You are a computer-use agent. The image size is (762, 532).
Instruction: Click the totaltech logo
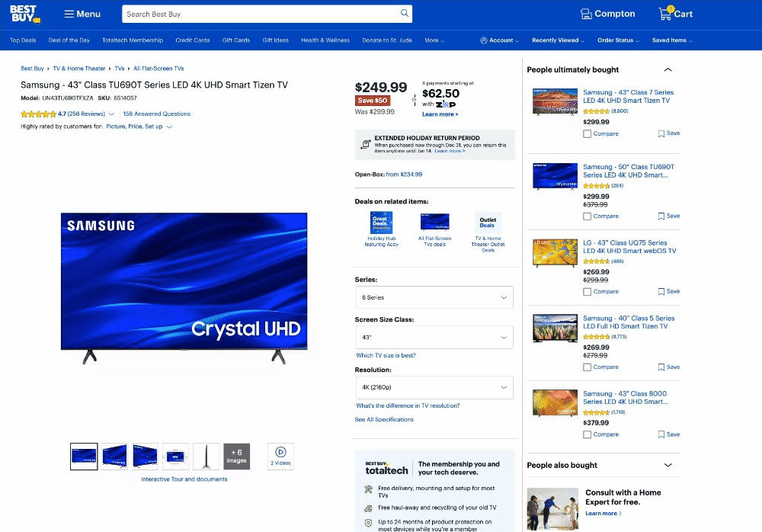[x=386, y=468]
